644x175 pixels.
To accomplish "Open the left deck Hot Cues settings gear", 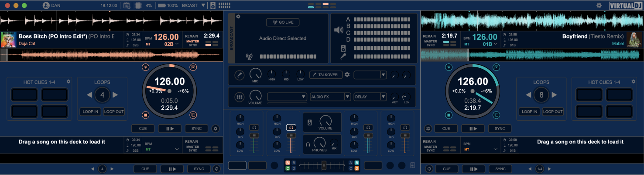I will pyautogui.click(x=69, y=82).
